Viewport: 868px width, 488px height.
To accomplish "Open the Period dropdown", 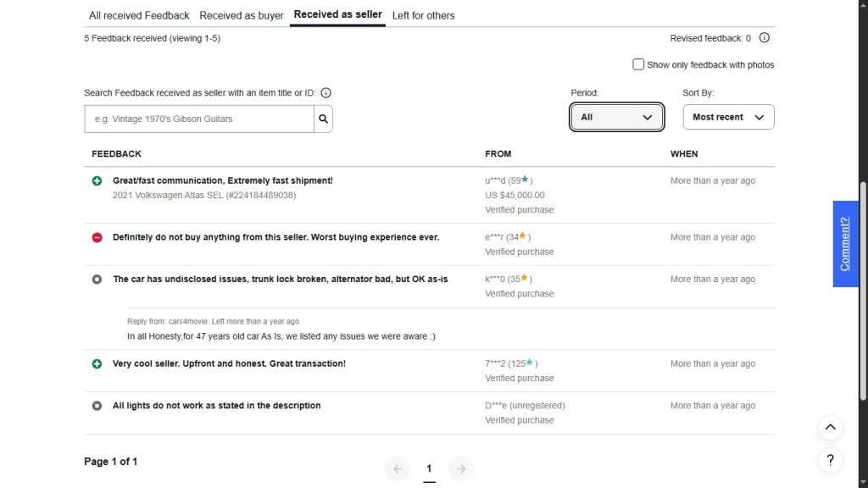I will 616,117.
